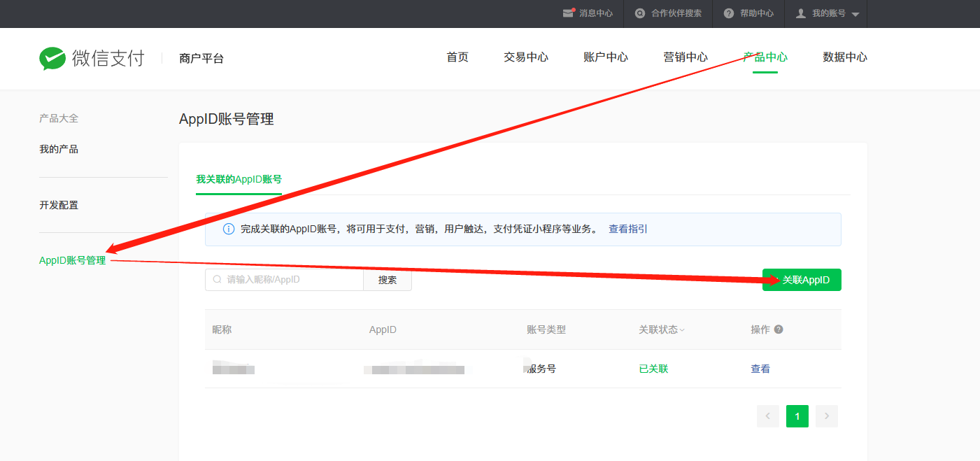Click 查看 in the 服务号 row
Screen dimensions: 980x461
tap(760, 369)
